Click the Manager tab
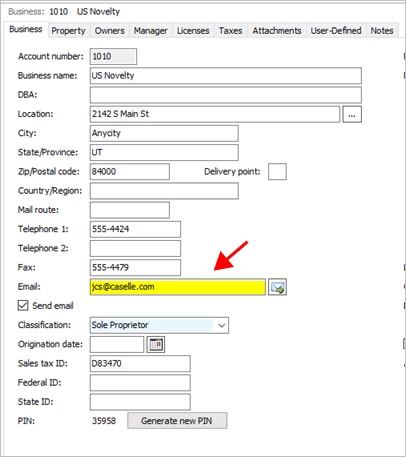The width and height of the screenshot is (406, 457). (x=151, y=31)
